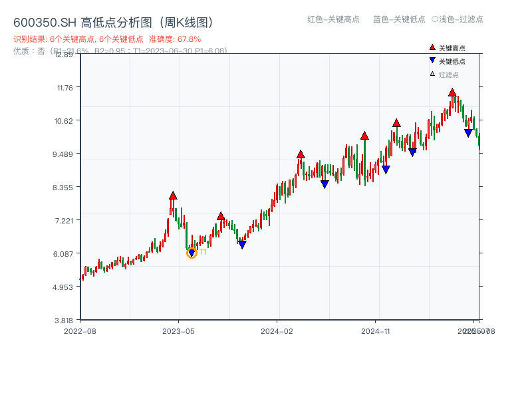Select the blue key-low marker of October 2023
This screenshot has height=399, width=532.
pyautogui.click(x=242, y=245)
